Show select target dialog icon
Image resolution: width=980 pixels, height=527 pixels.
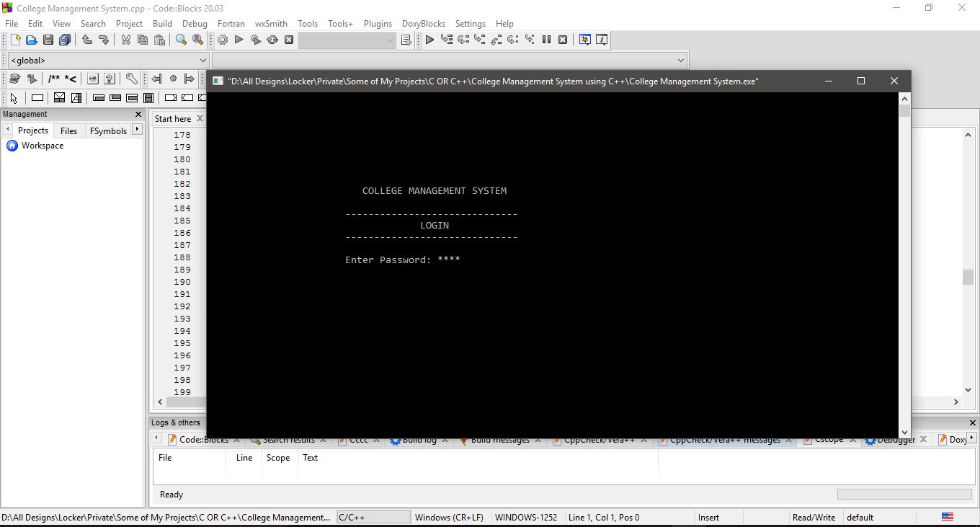pyautogui.click(x=406, y=40)
